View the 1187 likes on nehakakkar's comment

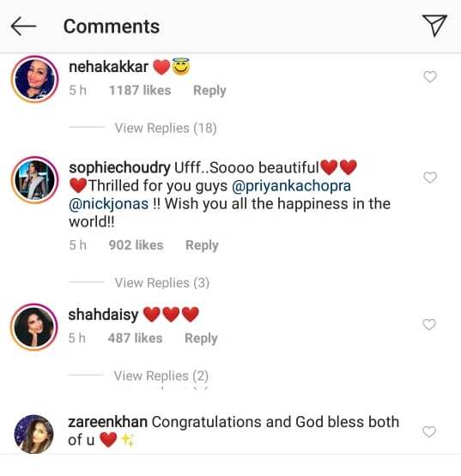point(140,90)
